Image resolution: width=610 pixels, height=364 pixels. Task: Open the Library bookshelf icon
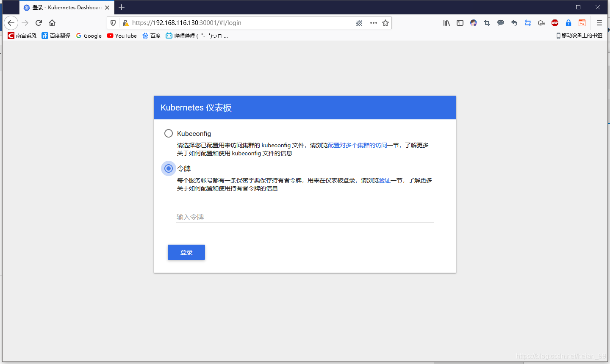point(446,23)
